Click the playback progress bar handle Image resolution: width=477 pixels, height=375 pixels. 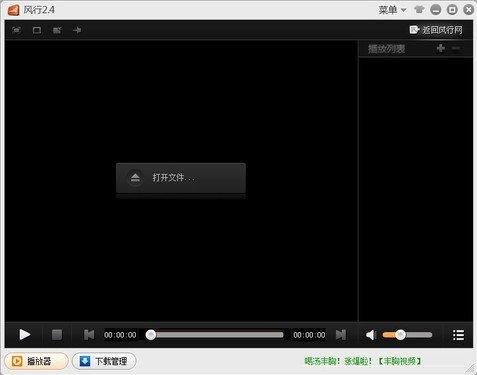click(x=151, y=335)
